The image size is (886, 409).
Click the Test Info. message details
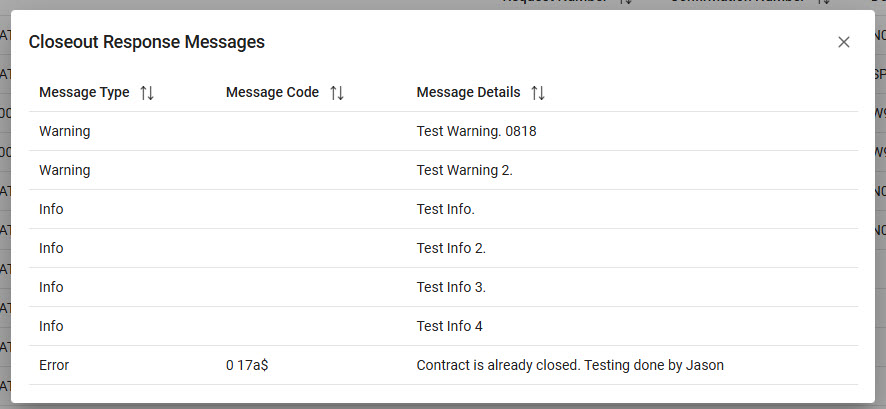coord(445,209)
